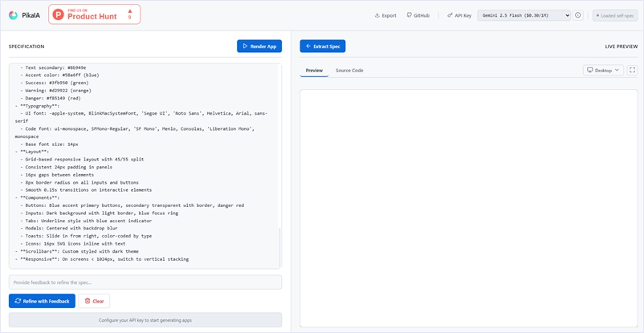644x333 pixels.
Task: Click the Product Hunt upvote arrow
Action: [x=130, y=11]
